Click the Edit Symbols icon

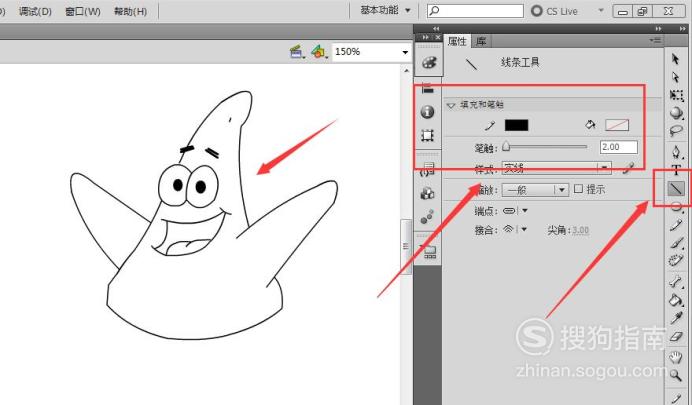(319, 52)
